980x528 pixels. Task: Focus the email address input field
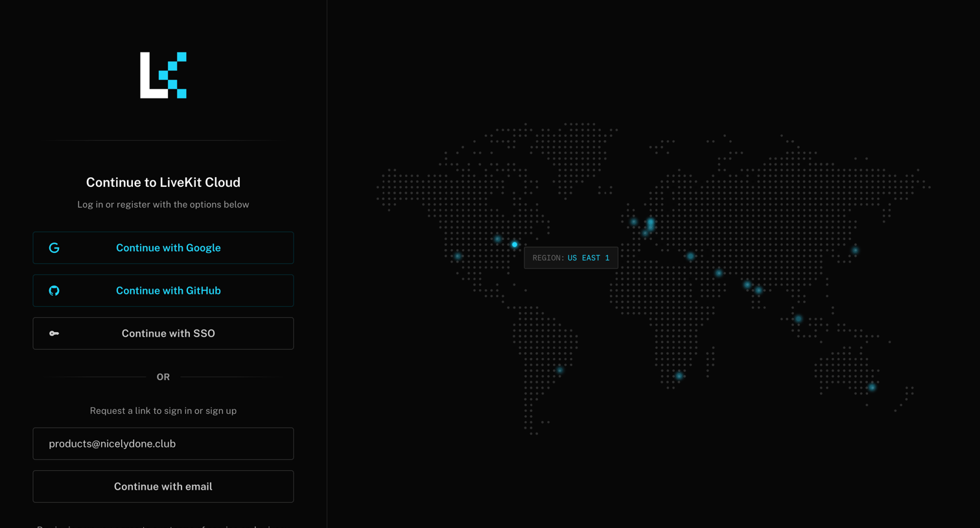click(163, 444)
